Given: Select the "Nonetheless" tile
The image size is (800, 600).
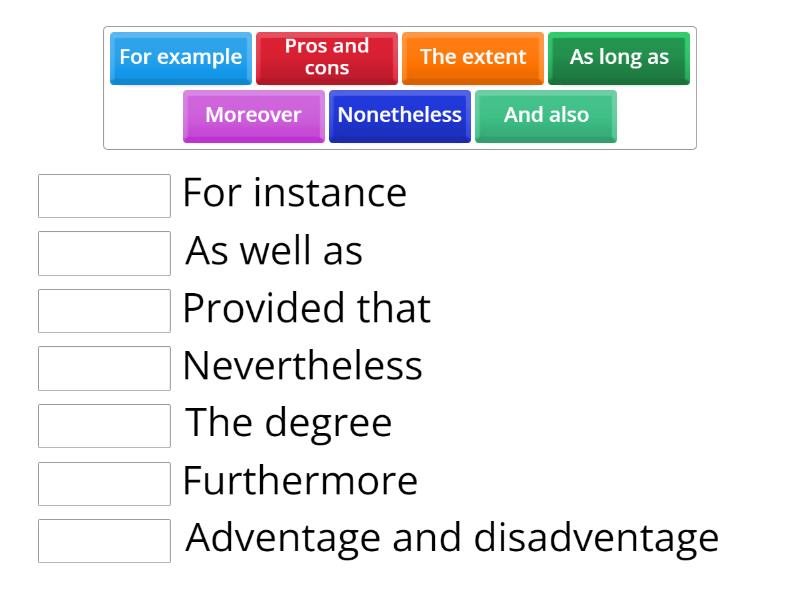Looking at the screenshot, I should (399, 116).
